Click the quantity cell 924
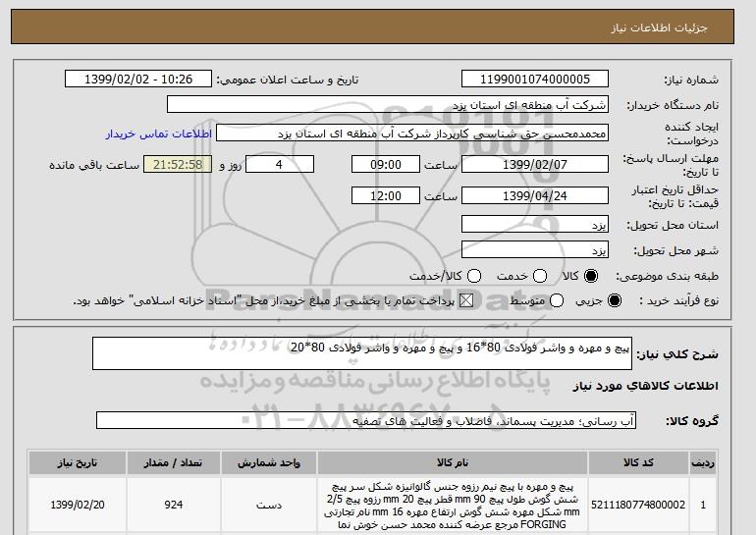 174,505
